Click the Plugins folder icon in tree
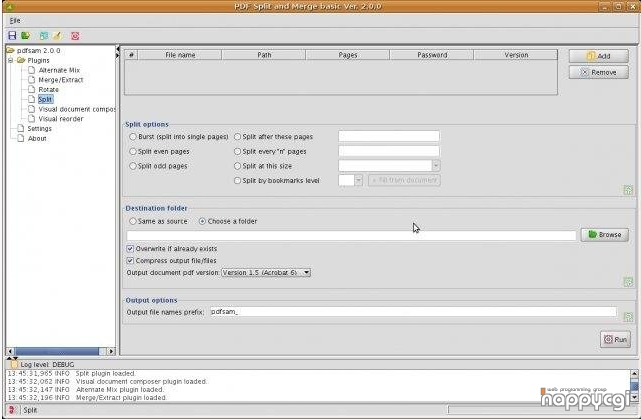 pos(21,60)
